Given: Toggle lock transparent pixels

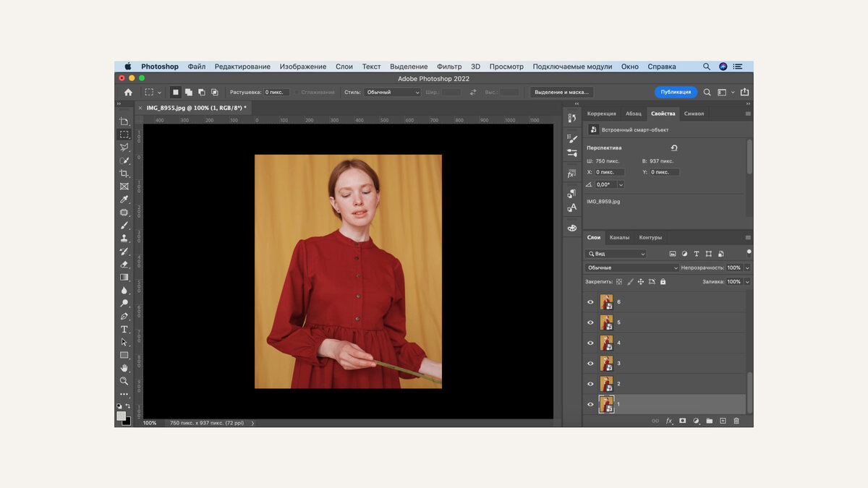Looking at the screenshot, I should pyautogui.click(x=619, y=282).
